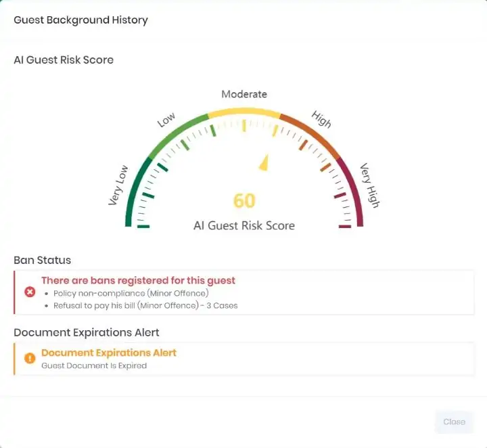Click the Refusal to pay bill entry

pos(145,305)
